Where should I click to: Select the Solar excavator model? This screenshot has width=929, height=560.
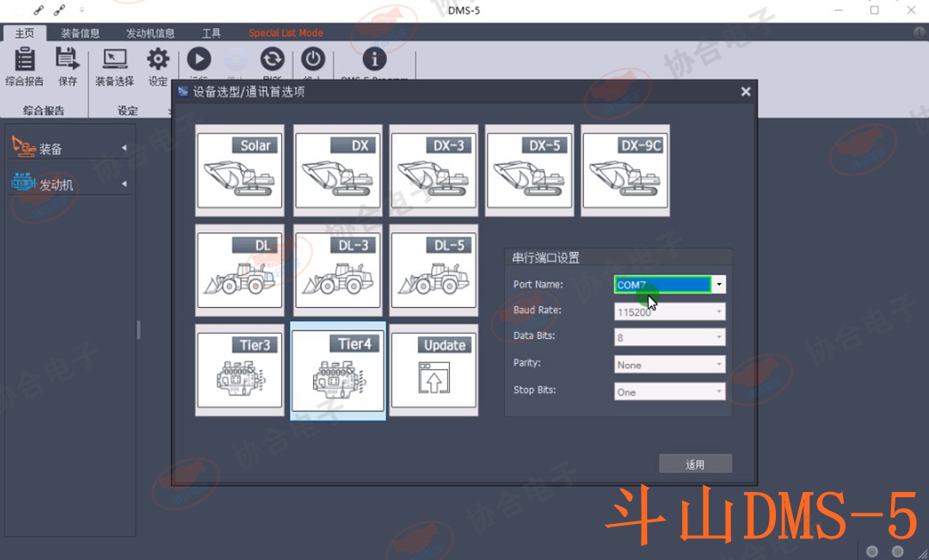point(240,170)
